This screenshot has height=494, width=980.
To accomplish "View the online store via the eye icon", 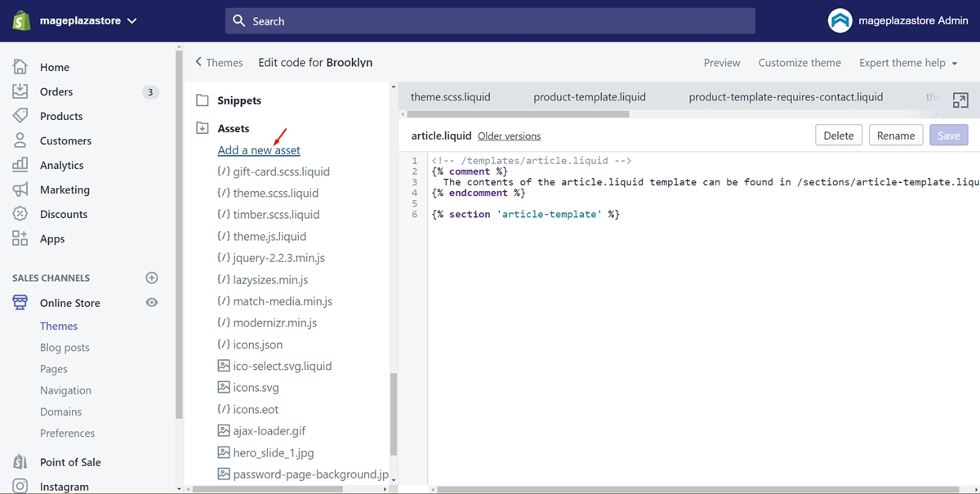I will [151, 302].
